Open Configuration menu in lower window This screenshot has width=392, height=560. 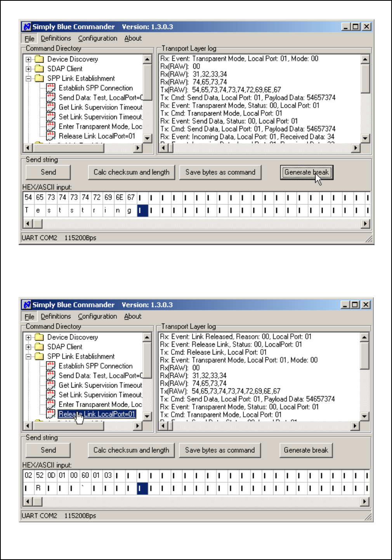[x=97, y=317]
